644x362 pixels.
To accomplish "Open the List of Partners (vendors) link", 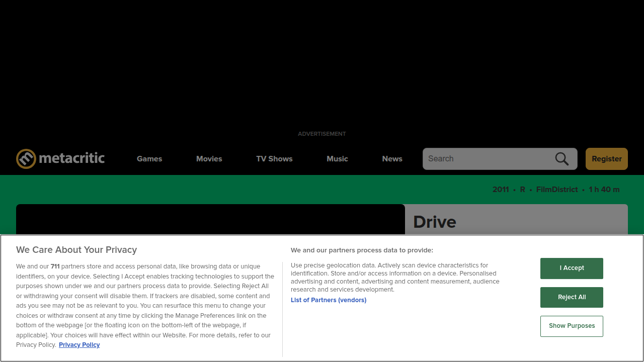I will 329,300.
